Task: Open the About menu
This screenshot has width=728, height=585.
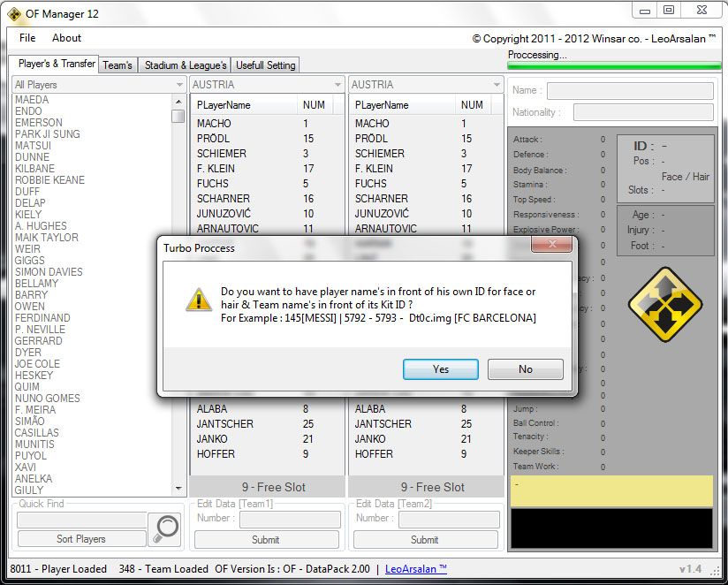Action: click(x=66, y=38)
